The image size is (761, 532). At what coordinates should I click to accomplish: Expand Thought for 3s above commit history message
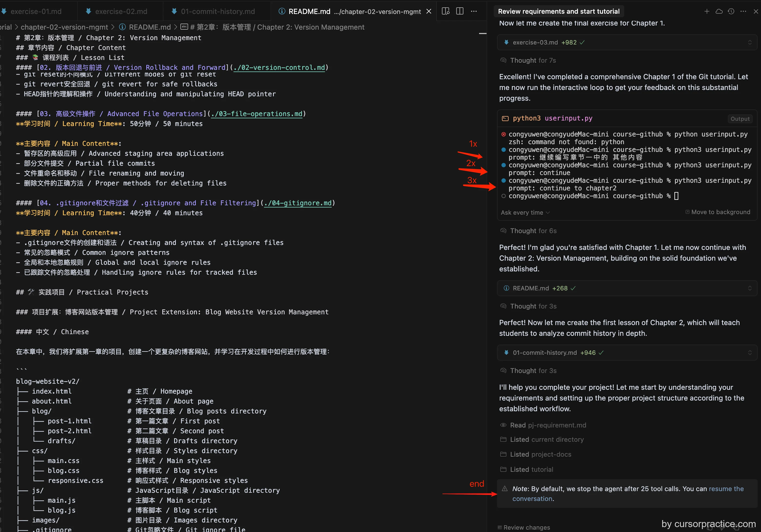tap(533, 306)
